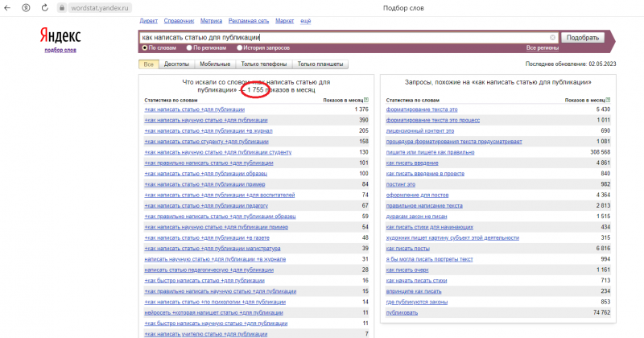The image size is (644, 338).
Task: Open similar query как начать писать стихи
Action: coord(416,281)
